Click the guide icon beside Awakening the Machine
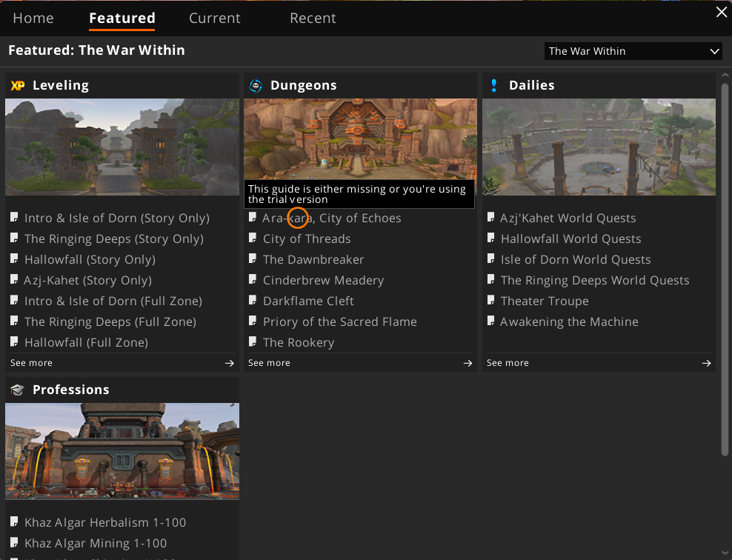The image size is (732, 560). 490,321
